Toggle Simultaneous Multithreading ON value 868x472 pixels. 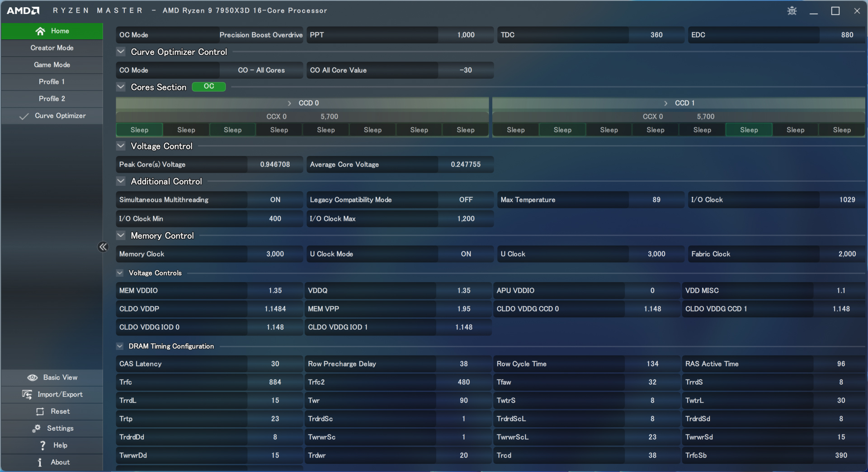pyautogui.click(x=275, y=200)
